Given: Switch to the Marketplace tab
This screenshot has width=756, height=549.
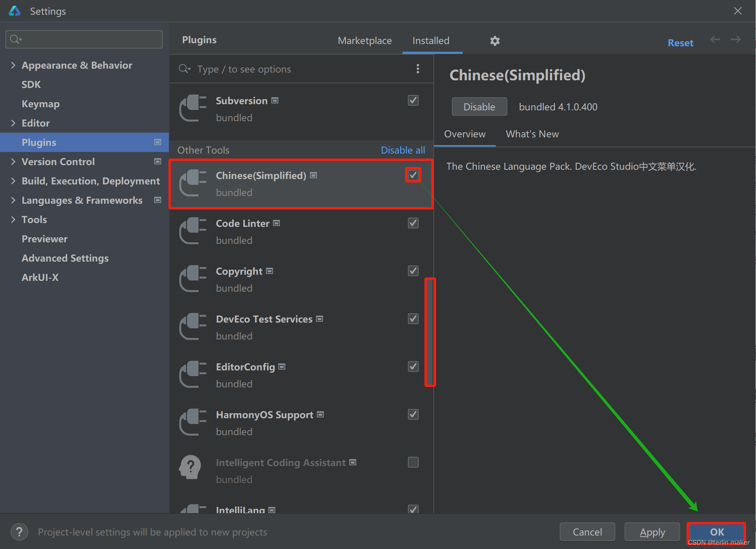Looking at the screenshot, I should (x=364, y=41).
